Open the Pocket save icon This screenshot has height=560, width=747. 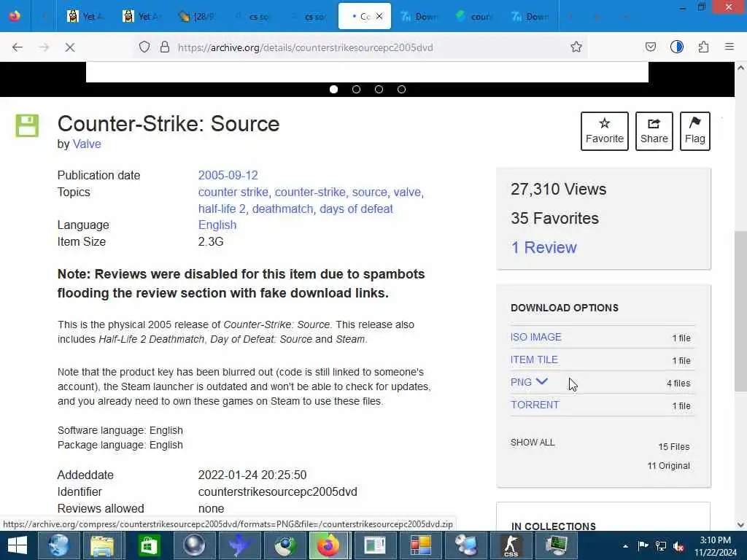[x=650, y=47]
